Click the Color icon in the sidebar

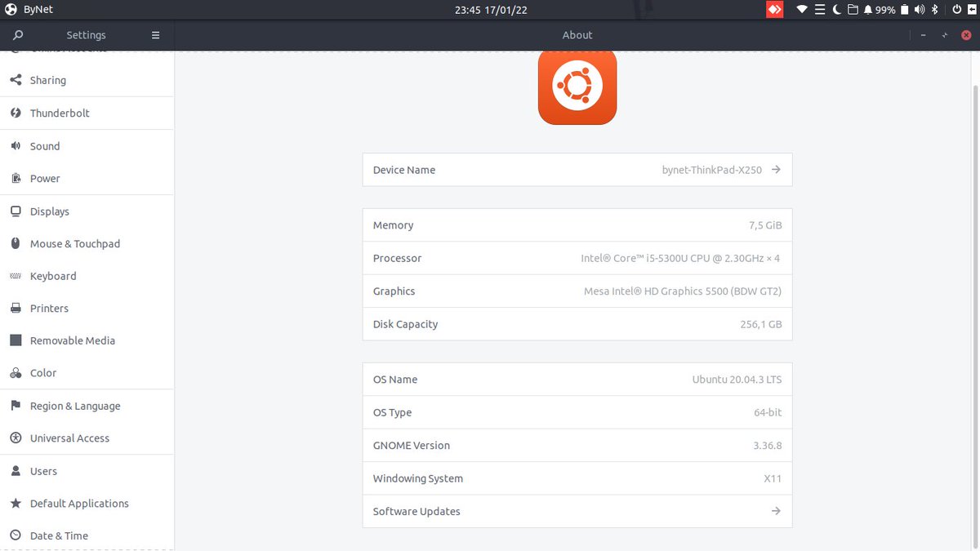(x=16, y=373)
